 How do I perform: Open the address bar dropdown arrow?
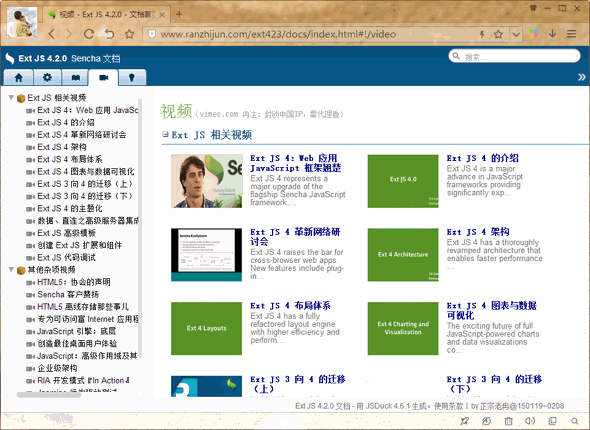[516, 34]
